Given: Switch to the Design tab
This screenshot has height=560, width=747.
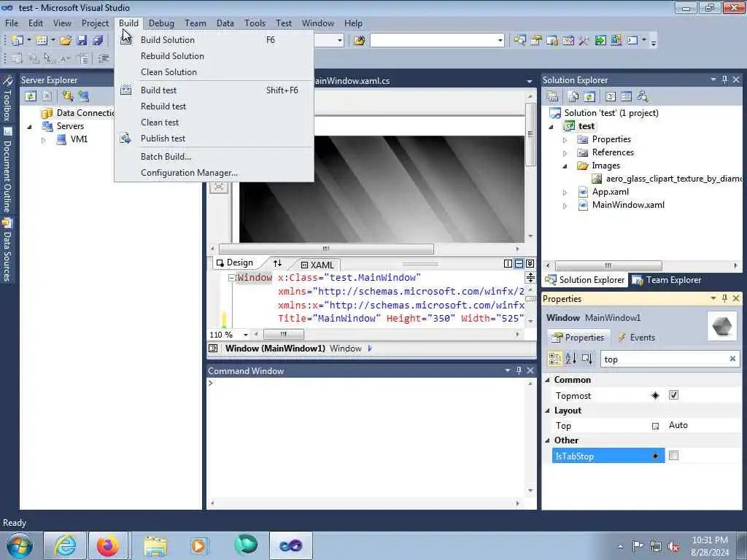Looking at the screenshot, I should (234, 262).
